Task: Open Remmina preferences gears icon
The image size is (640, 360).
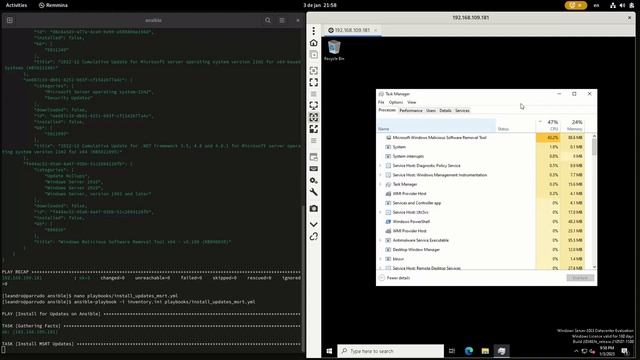Action: click(x=313, y=180)
